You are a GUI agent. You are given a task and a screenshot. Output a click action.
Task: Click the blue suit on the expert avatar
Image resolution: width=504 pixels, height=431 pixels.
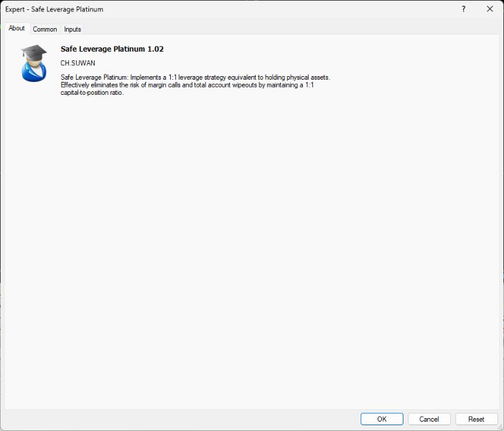click(x=34, y=74)
